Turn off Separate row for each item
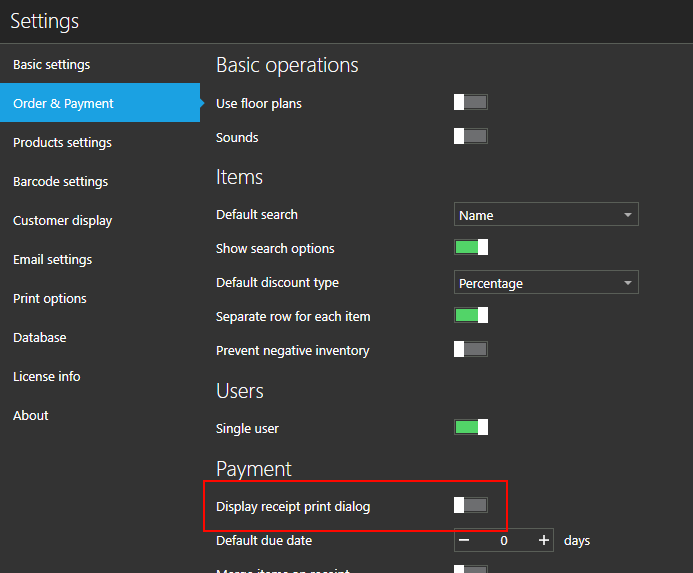This screenshot has height=573, width=693. [x=471, y=315]
